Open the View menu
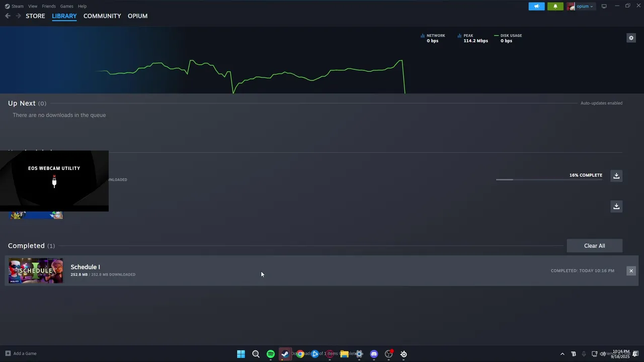This screenshot has height=362, width=644. pyautogui.click(x=33, y=6)
